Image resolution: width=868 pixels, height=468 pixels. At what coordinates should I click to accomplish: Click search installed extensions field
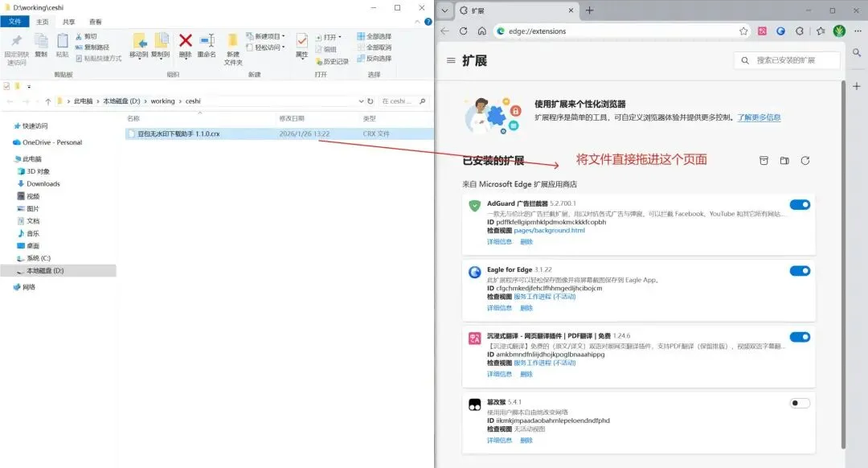(787, 60)
